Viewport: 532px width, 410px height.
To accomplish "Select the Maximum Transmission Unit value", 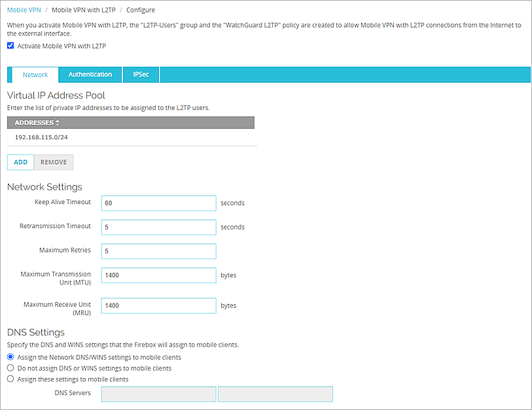I will (x=158, y=275).
